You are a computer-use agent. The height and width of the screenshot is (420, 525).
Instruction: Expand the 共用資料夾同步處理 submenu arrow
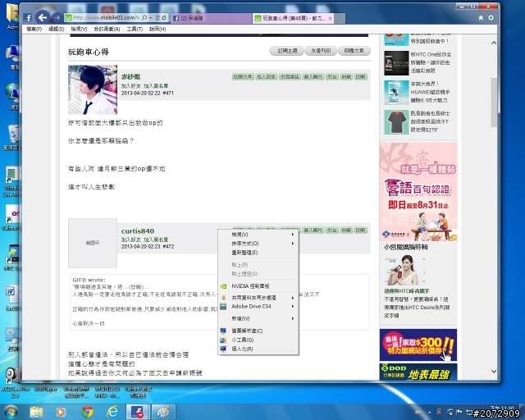(293, 298)
